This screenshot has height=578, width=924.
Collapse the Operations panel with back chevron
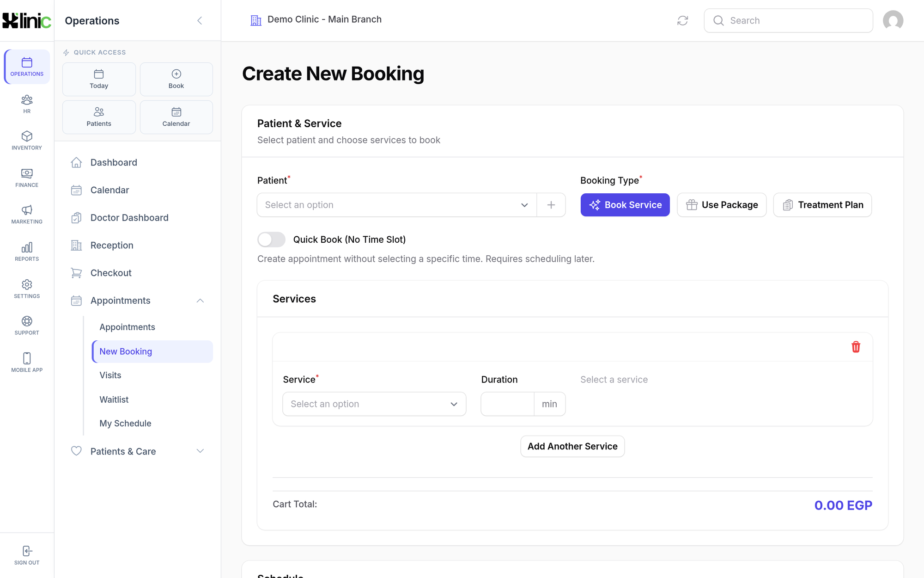(x=200, y=20)
